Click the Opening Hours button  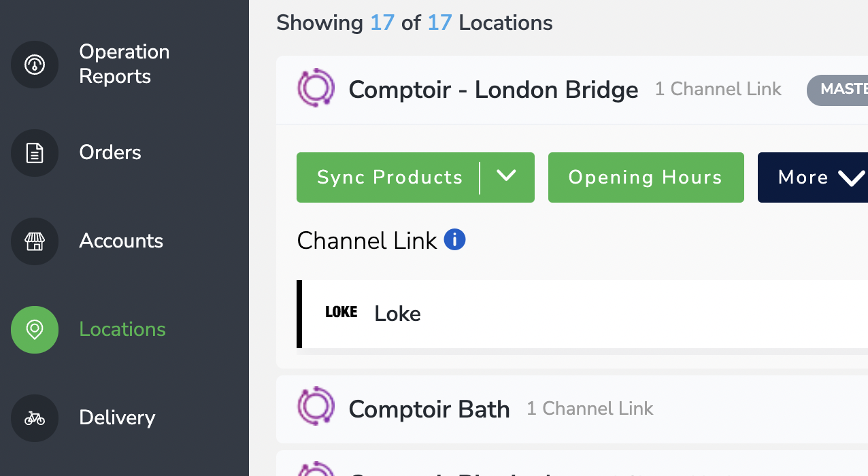[x=646, y=177]
